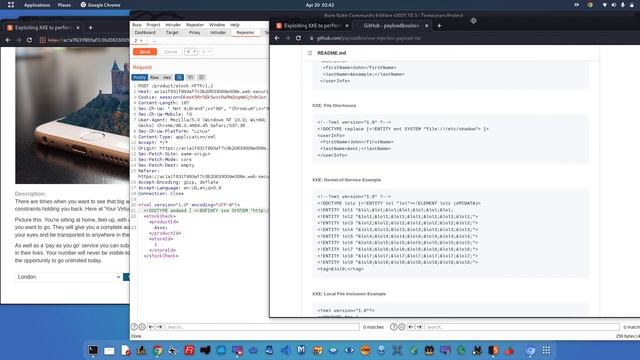Click the volume icon in the system tray
This screenshot has height=360, width=640.
613,5
